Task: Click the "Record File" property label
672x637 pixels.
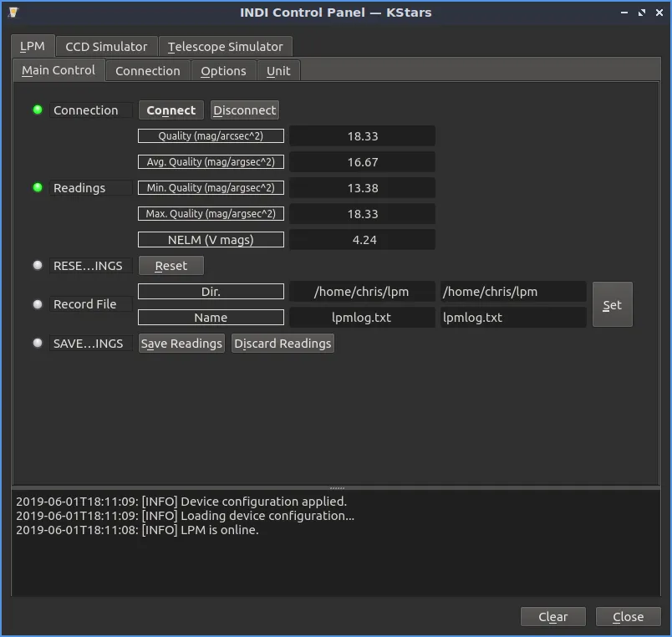Action: (90, 304)
